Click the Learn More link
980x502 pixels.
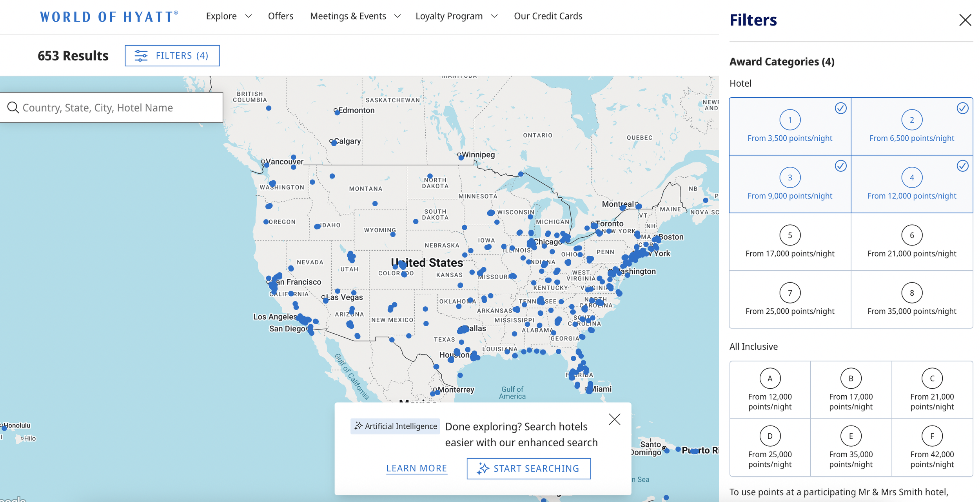[x=416, y=468]
